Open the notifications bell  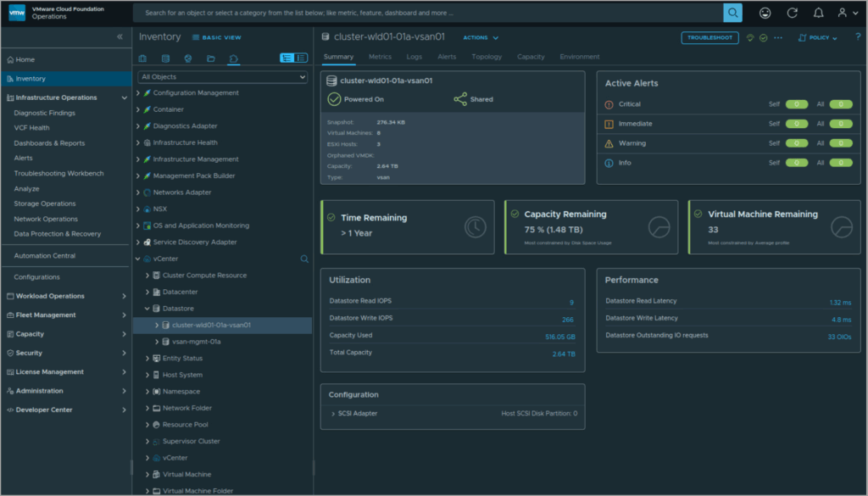(818, 13)
